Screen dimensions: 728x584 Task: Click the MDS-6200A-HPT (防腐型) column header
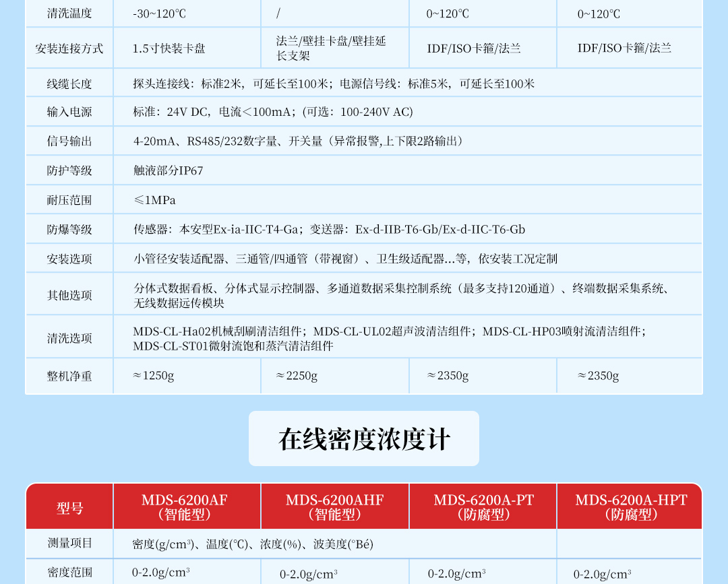[x=630, y=507]
